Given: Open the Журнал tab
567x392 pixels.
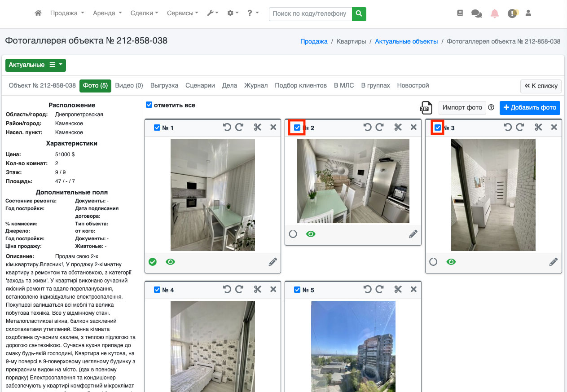Looking at the screenshot, I should tap(256, 85).
